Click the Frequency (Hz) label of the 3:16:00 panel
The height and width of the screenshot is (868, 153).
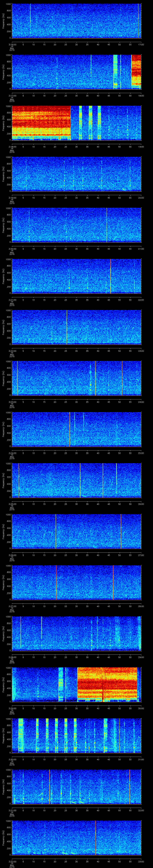click(3, 21)
